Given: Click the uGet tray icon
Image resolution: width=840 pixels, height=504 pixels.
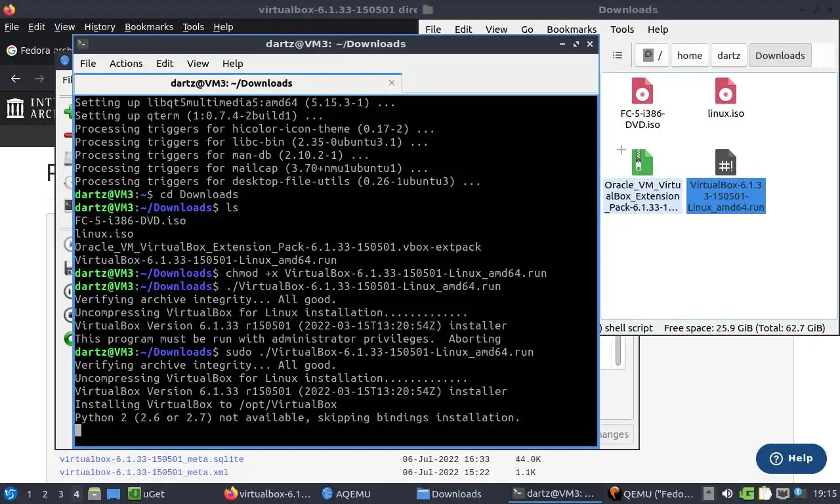Looking at the screenshot, I should pyautogui.click(x=747, y=493).
